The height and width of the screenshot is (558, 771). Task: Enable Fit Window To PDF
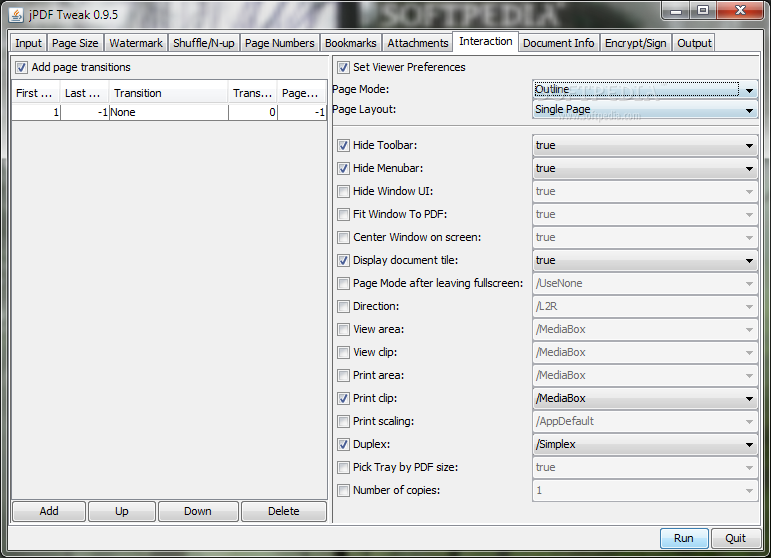[x=343, y=214]
